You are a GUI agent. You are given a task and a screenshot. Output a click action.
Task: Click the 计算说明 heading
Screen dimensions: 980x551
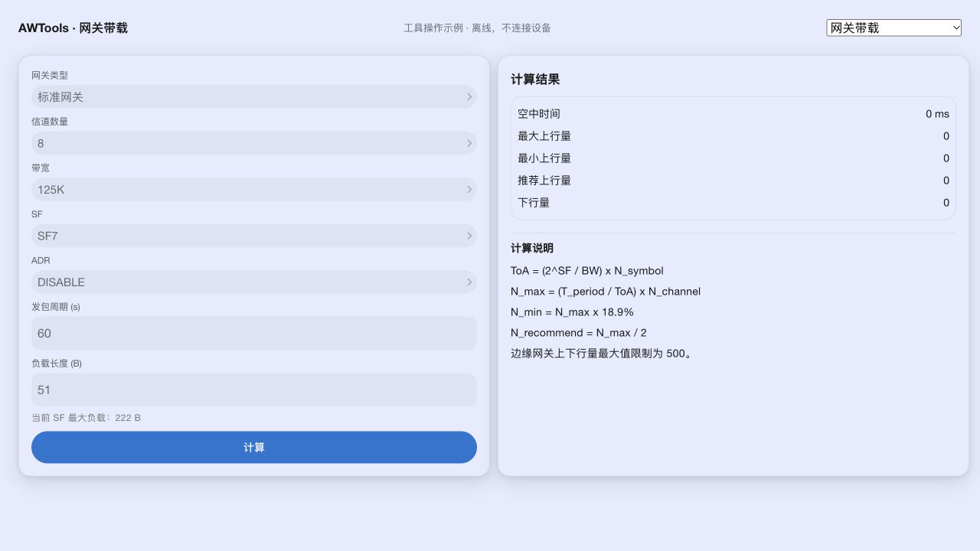click(x=532, y=248)
